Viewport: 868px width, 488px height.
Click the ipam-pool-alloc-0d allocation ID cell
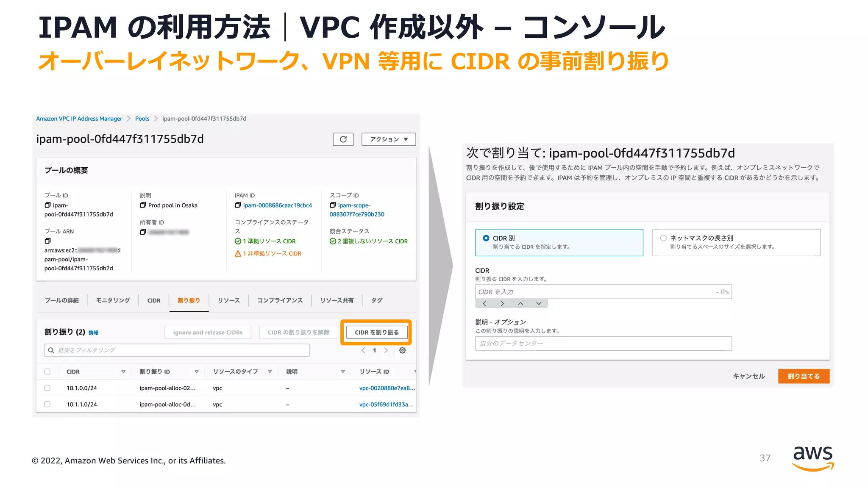[167, 405]
